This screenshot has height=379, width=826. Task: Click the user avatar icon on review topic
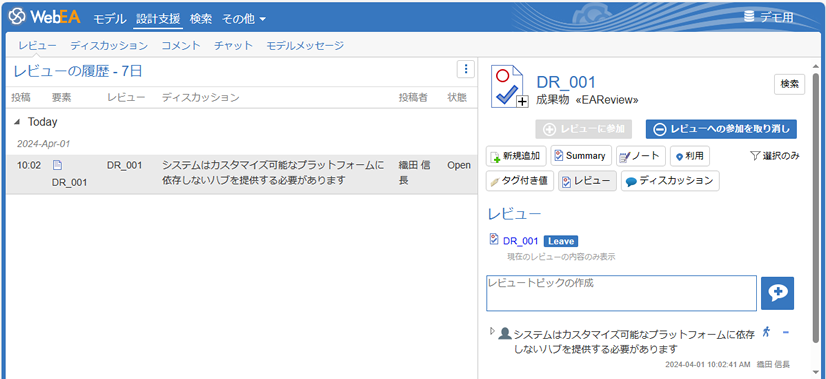[505, 333]
